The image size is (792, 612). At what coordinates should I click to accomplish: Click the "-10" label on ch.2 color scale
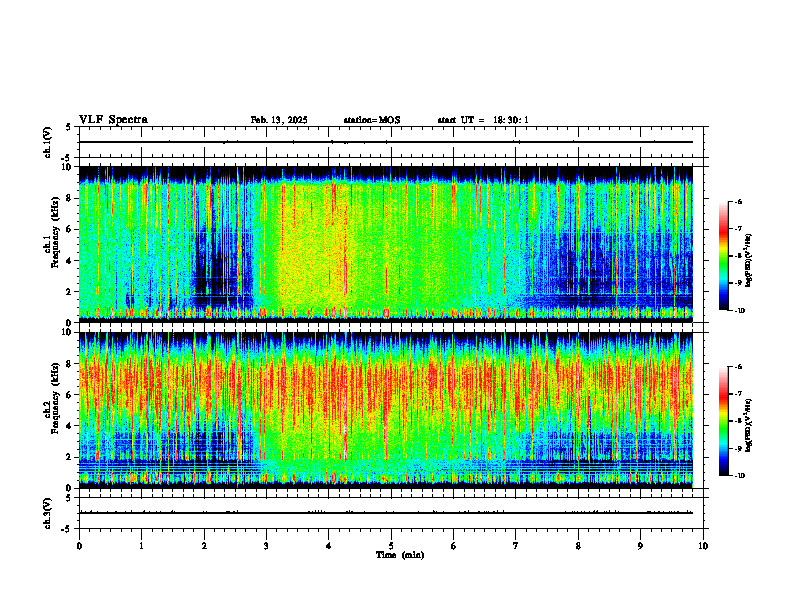739,476
